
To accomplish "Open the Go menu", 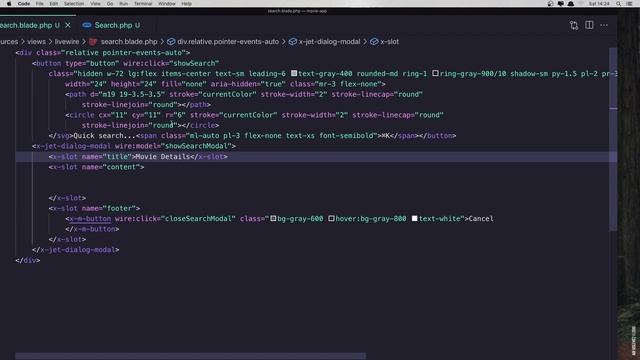I will point(110,4).
